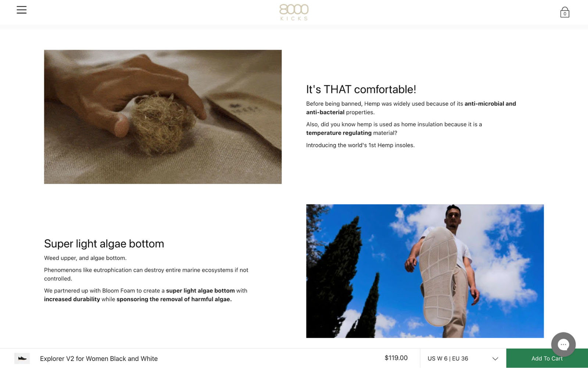Click the bold increased durability text
This screenshot has width=588, height=368.
click(72, 299)
